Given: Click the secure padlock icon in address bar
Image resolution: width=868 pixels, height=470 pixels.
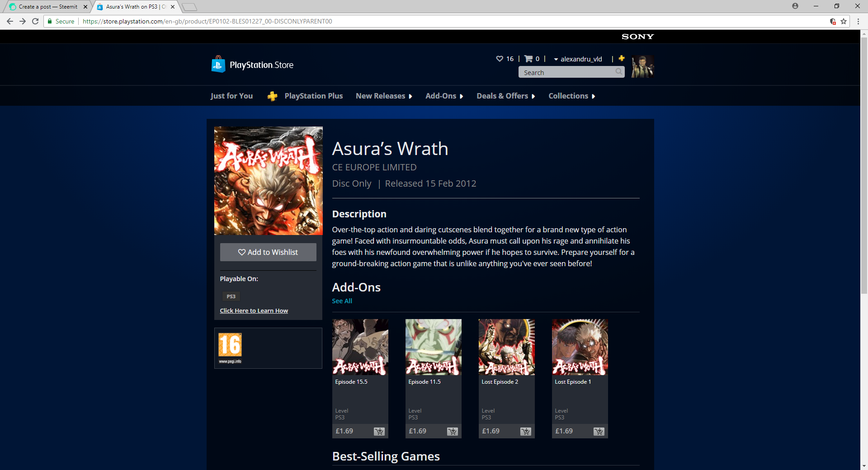Looking at the screenshot, I should tap(50, 21).
